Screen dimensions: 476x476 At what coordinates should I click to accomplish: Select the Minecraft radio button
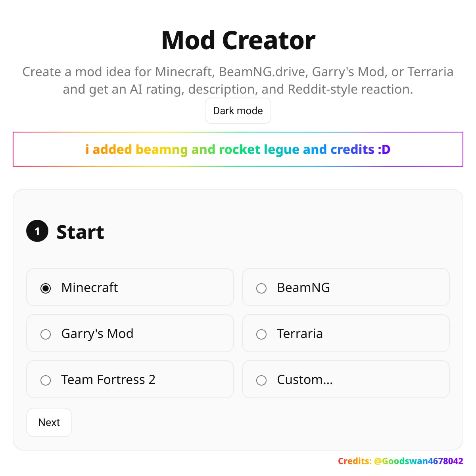point(46,288)
